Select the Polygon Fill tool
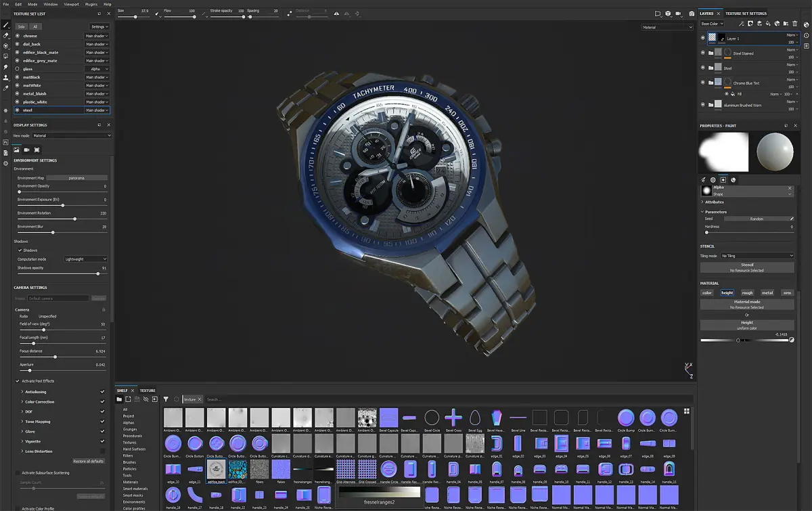Viewport: 812px width, 511px height. (6, 56)
